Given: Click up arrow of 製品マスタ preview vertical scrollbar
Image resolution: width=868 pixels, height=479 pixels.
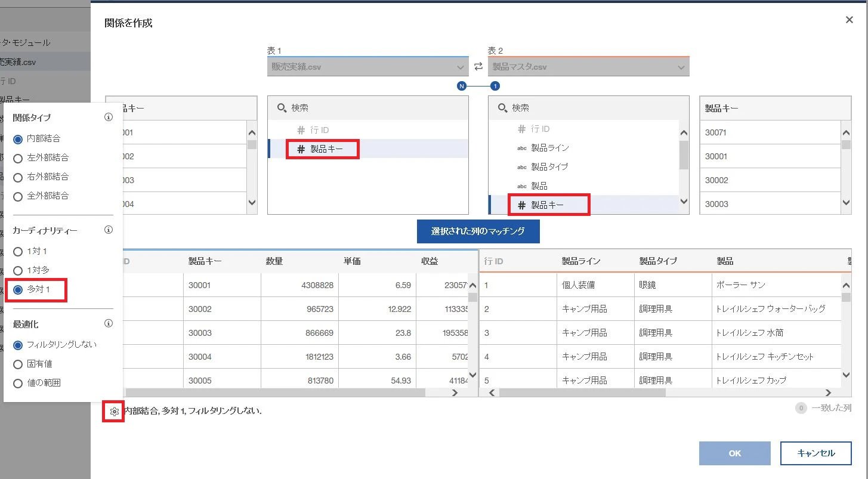Looking at the screenshot, I should pyautogui.click(x=847, y=285).
